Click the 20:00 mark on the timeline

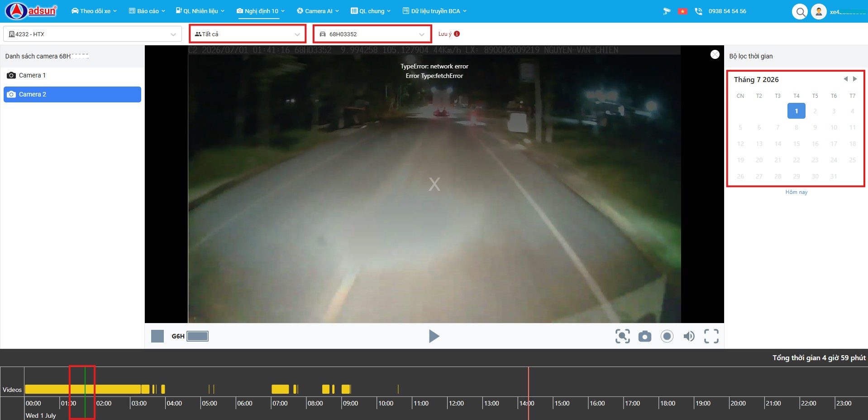coord(738,403)
